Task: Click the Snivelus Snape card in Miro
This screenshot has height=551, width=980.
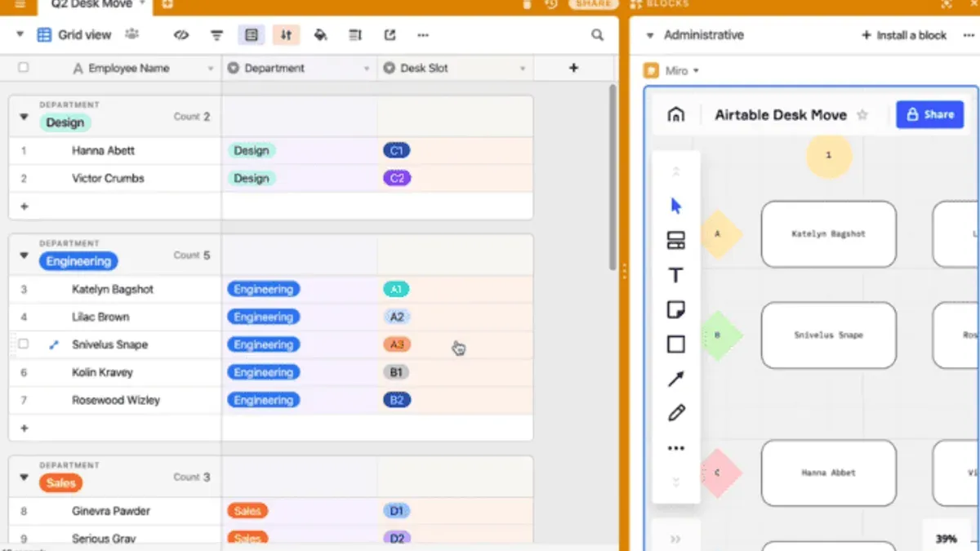Action: point(828,335)
